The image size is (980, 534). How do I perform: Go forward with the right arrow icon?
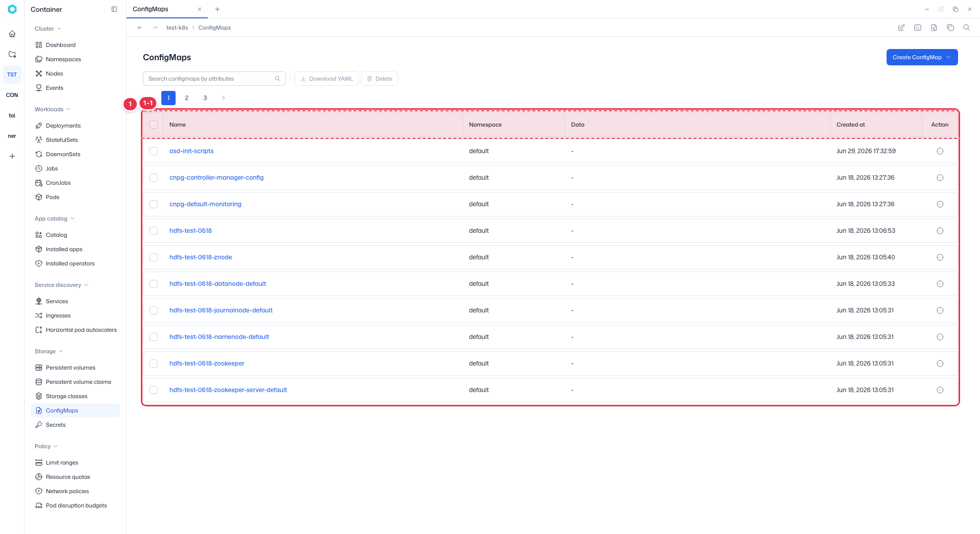tap(155, 28)
